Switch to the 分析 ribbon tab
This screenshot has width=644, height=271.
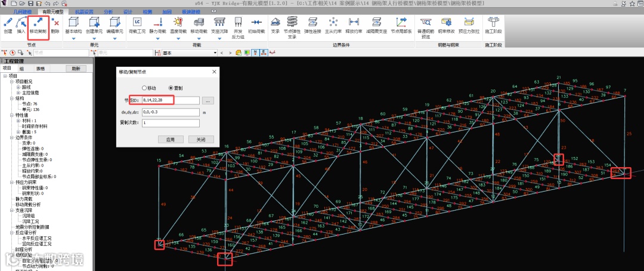109,12
